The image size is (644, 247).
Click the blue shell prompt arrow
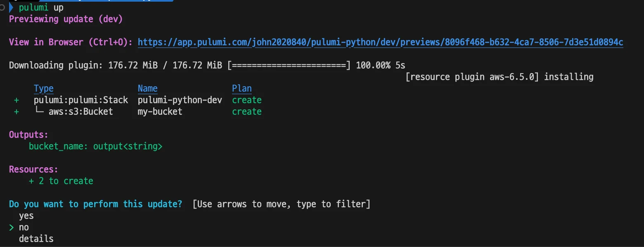[11, 7]
